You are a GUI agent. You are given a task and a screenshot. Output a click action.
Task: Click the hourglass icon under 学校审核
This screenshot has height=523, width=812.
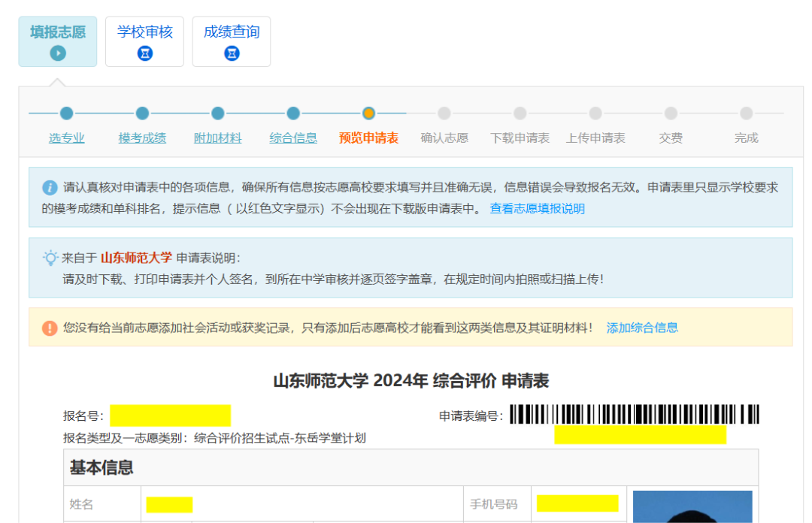tap(145, 53)
